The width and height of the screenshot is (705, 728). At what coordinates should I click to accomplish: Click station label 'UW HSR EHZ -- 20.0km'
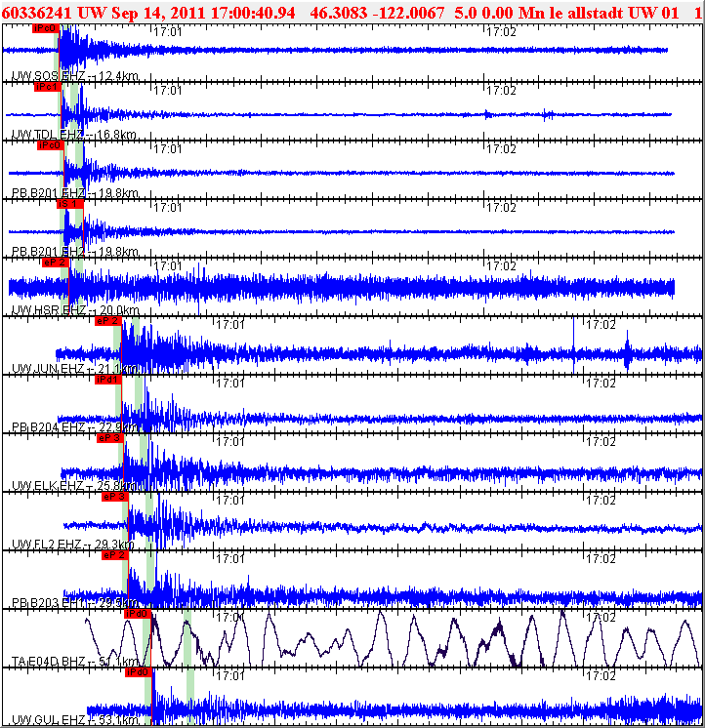[x=75, y=309]
